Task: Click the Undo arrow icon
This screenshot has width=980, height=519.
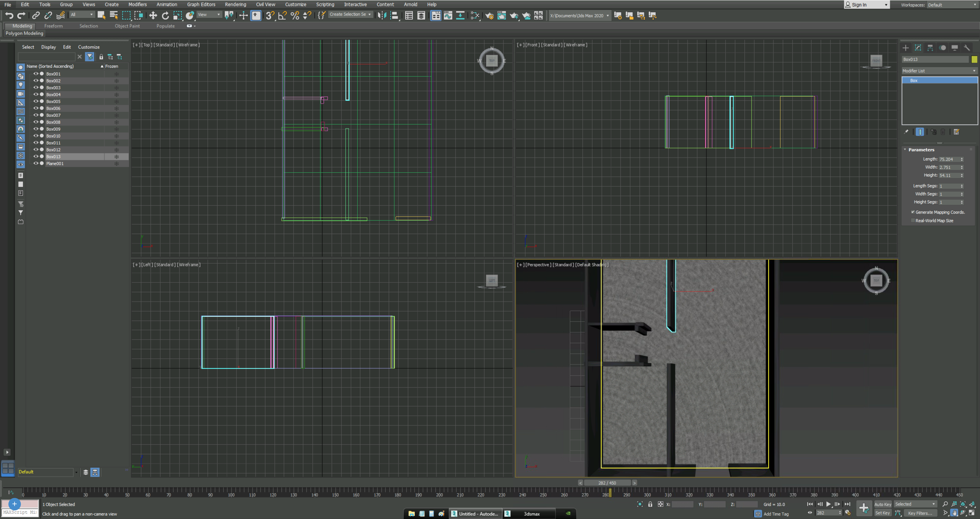Action: 10,15
